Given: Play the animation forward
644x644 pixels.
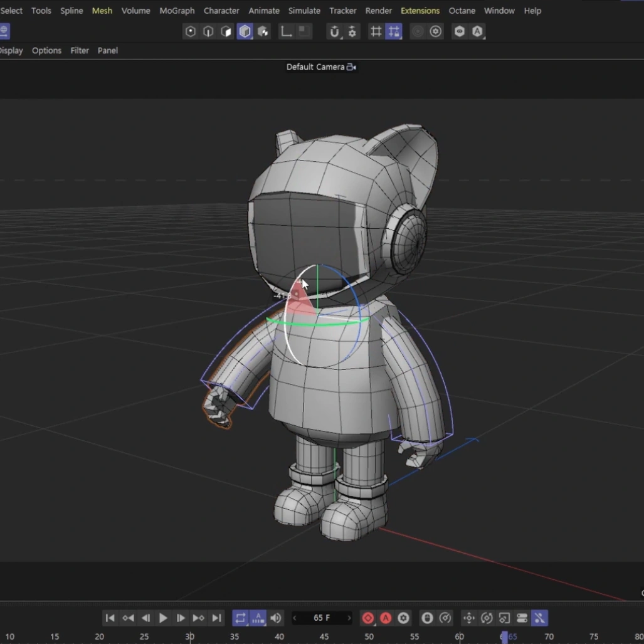Looking at the screenshot, I should click(163, 618).
